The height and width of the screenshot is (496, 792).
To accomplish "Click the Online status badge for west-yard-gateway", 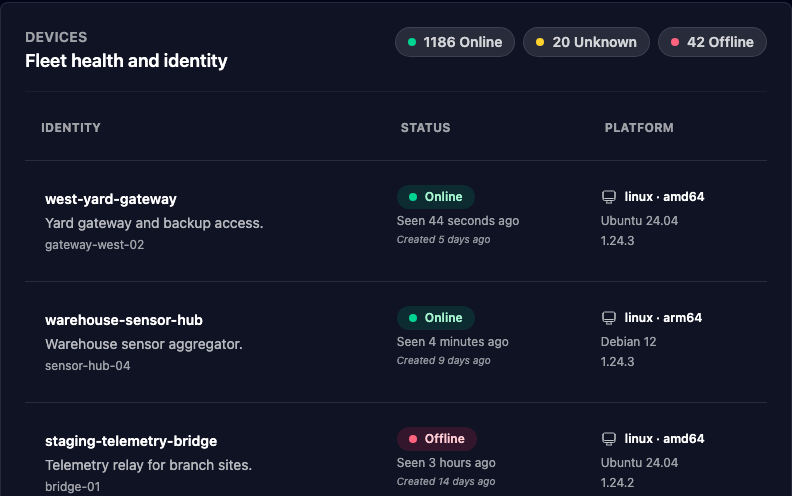I will [435, 197].
